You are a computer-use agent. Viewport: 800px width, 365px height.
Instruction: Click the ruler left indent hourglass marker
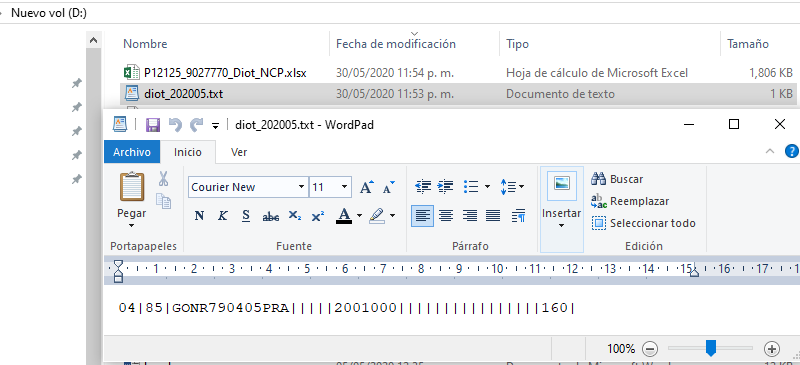click(x=118, y=271)
